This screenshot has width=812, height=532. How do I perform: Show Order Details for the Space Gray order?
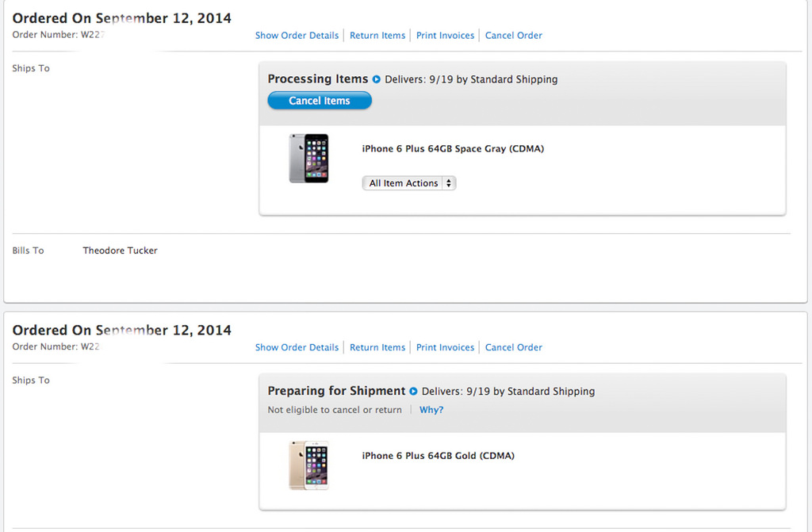(x=297, y=36)
